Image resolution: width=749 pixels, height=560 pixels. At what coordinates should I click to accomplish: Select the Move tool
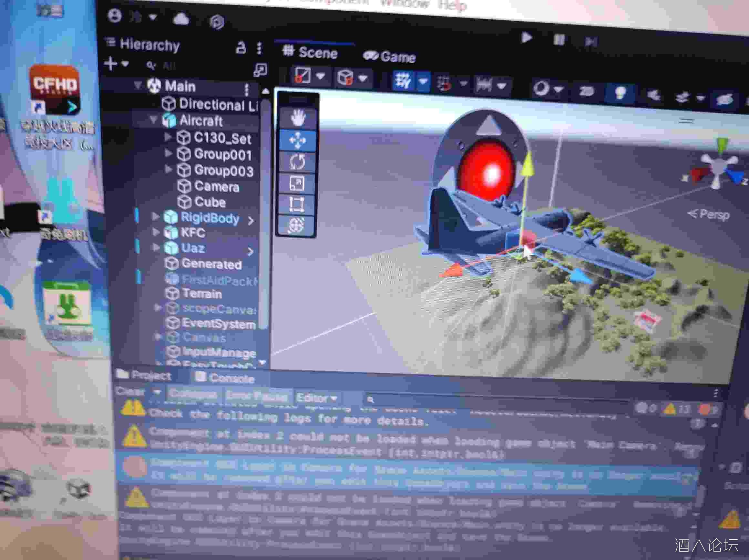click(297, 140)
